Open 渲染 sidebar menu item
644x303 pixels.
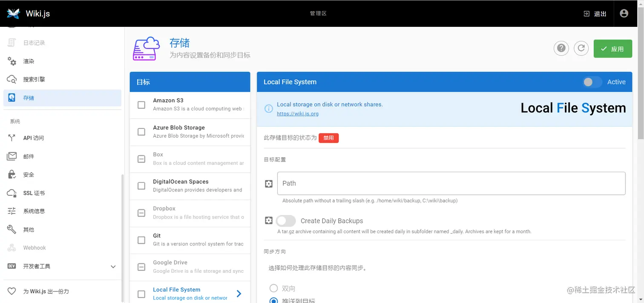pos(63,61)
